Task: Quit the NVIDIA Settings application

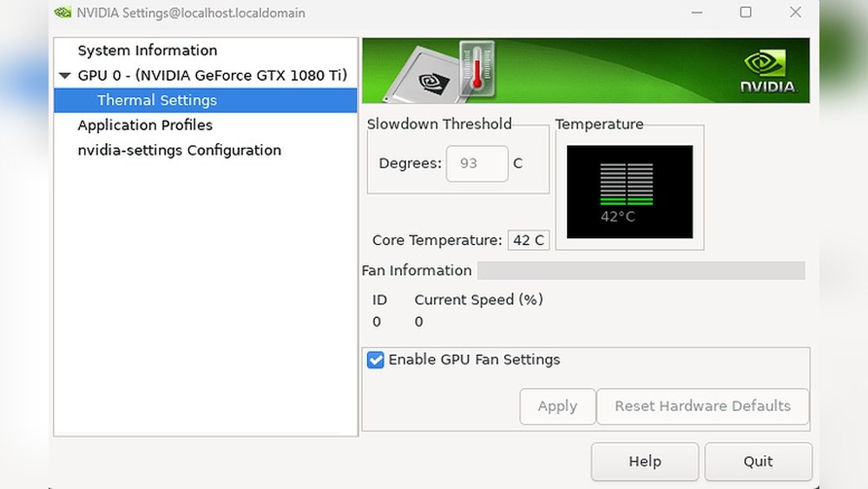Action: click(x=758, y=461)
